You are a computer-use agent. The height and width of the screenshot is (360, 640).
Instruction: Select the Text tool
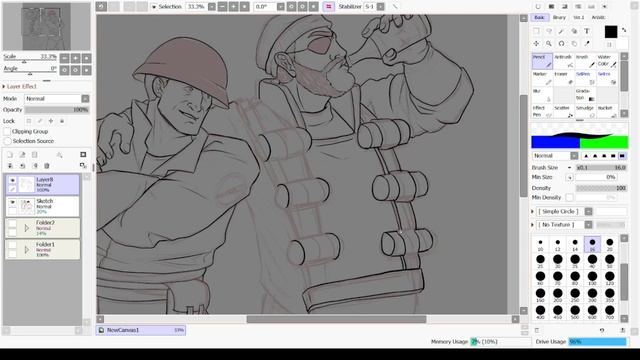click(x=587, y=31)
